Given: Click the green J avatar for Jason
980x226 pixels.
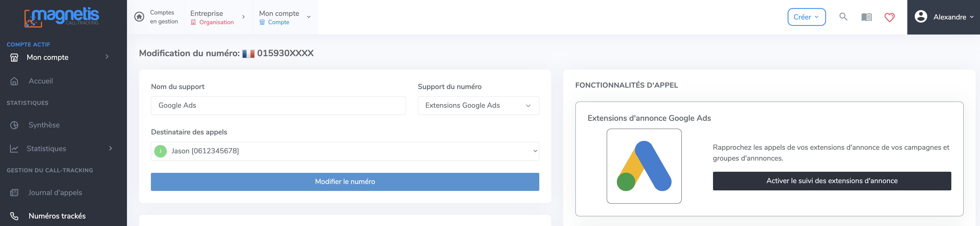Looking at the screenshot, I should [x=161, y=151].
